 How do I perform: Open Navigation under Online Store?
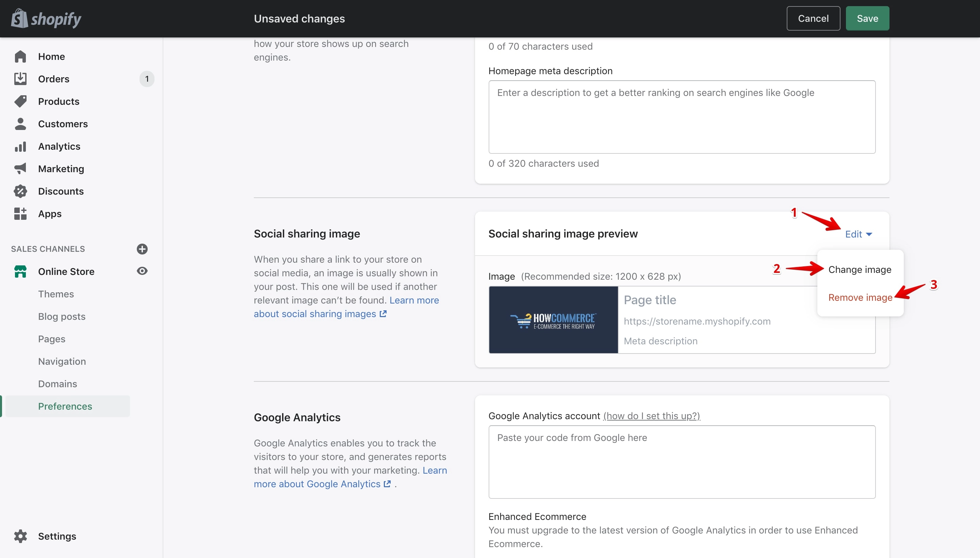click(62, 361)
